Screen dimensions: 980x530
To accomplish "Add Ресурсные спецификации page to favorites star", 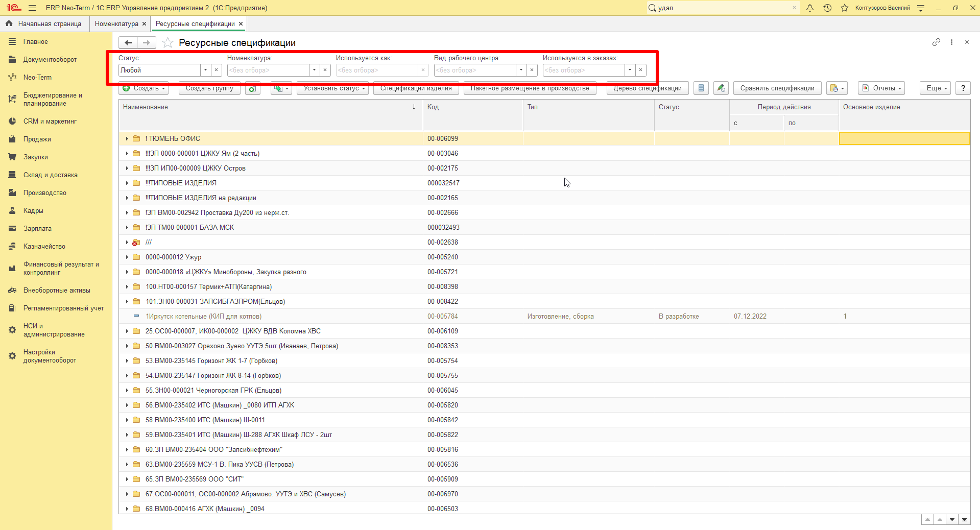I will 168,43.
